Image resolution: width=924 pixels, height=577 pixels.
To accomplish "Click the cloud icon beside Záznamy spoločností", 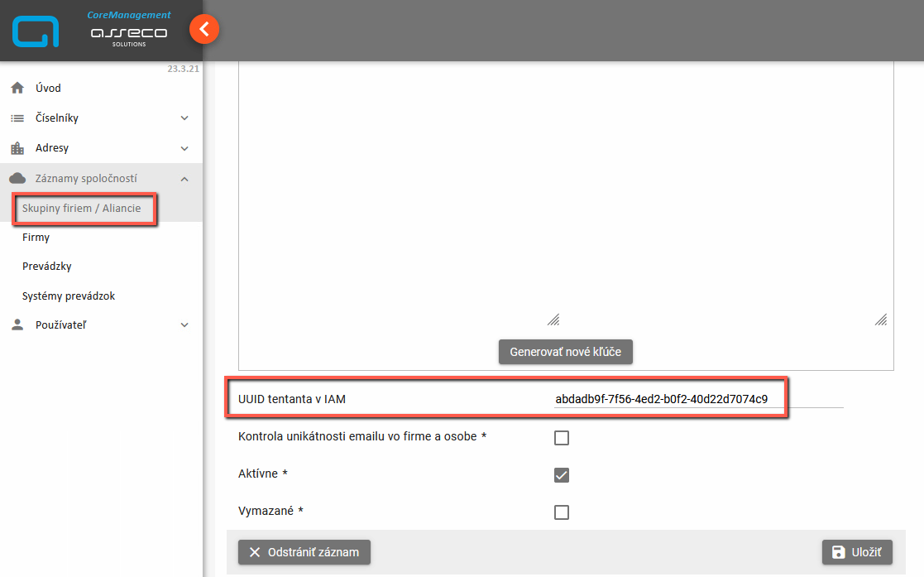I will [17, 179].
